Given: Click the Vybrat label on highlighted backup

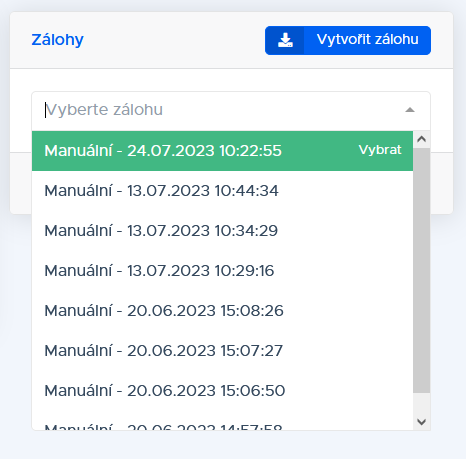Looking at the screenshot, I should [380, 150].
